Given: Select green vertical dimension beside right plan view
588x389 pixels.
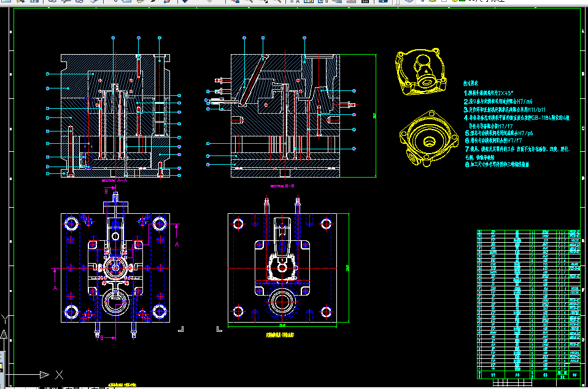Looking at the screenshot, I should tap(349, 268).
